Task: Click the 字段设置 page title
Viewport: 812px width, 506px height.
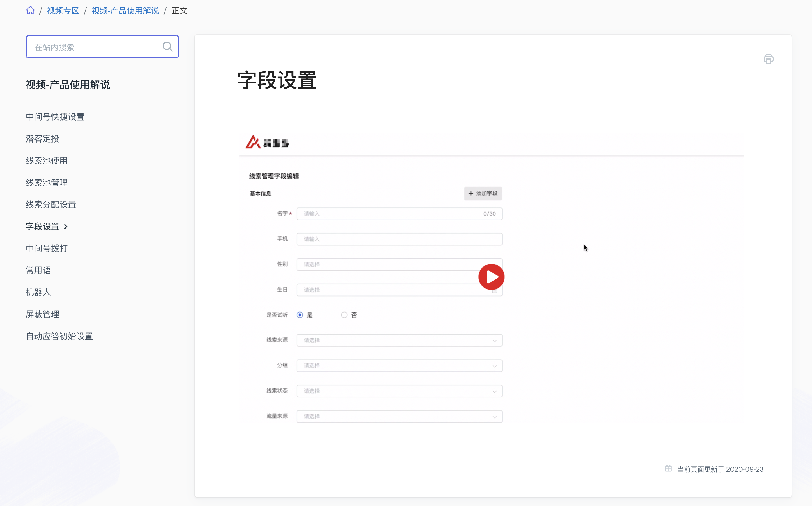Action: coord(277,80)
